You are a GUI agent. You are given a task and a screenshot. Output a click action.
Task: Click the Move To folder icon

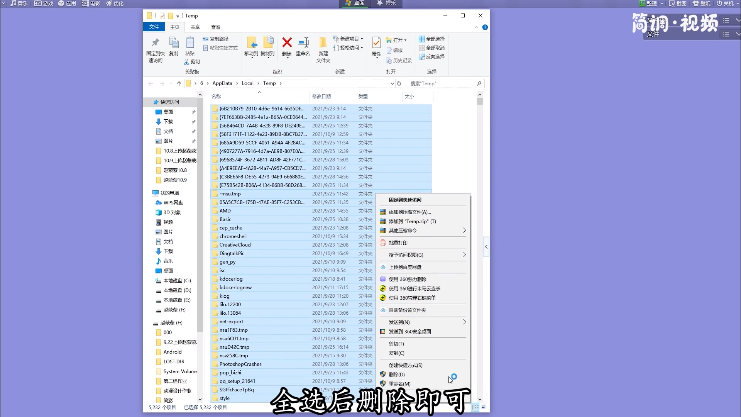252,44
